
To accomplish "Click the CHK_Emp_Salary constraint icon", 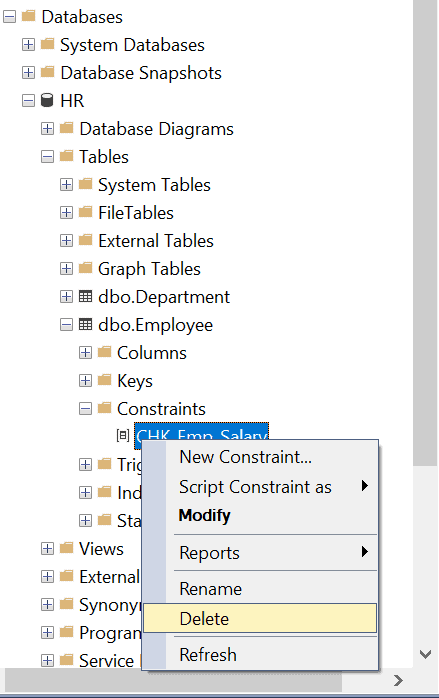I will click(123, 435).
